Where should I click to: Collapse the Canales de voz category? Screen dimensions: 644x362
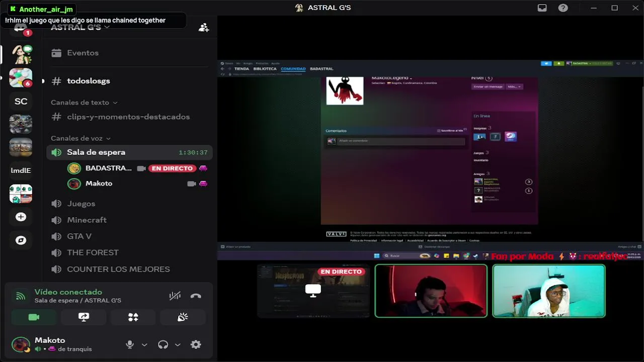80,138
